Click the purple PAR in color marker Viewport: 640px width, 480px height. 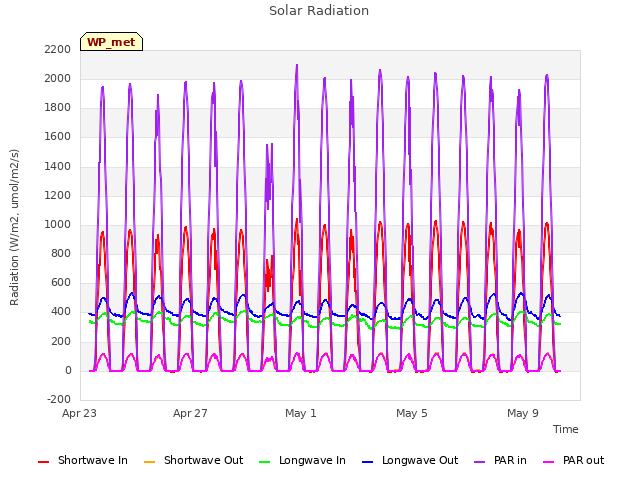point(480,462)
